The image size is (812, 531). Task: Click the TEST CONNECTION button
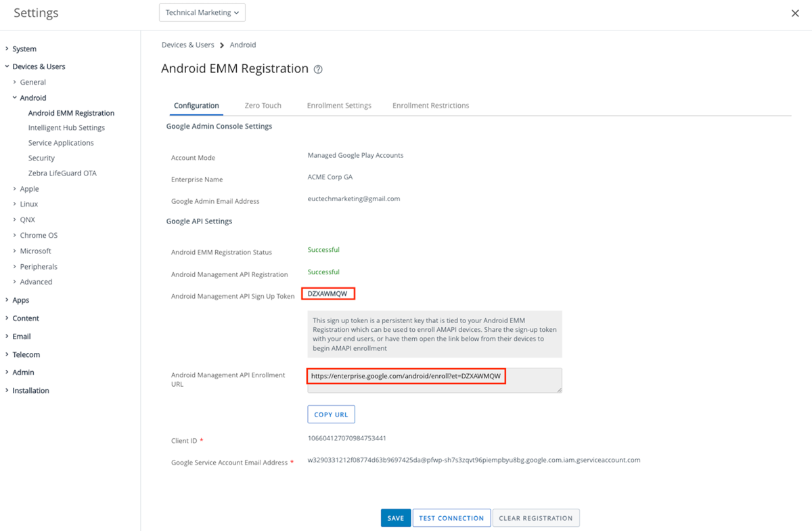451,518
